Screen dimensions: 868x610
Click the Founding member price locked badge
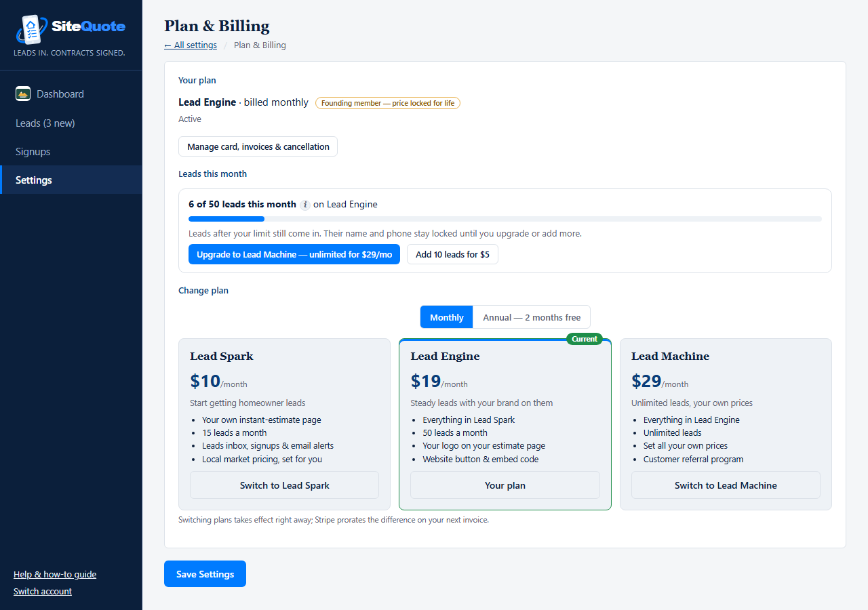(x=388, y=103)
